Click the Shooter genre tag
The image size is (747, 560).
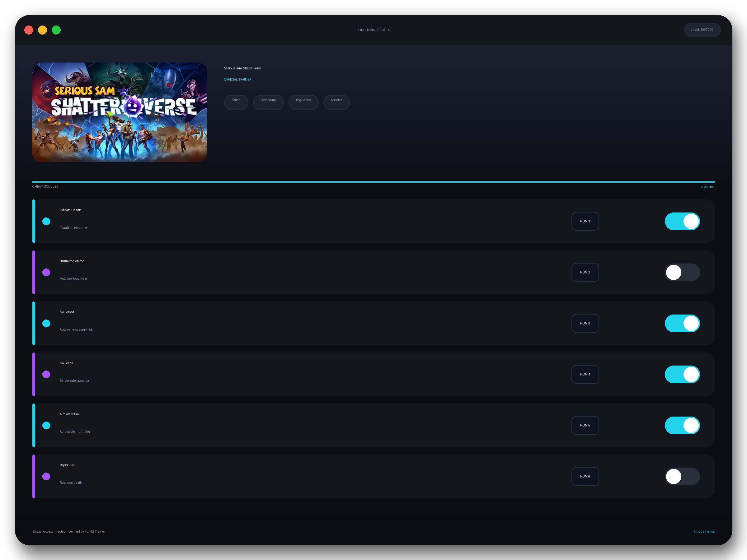coord(336,102)
